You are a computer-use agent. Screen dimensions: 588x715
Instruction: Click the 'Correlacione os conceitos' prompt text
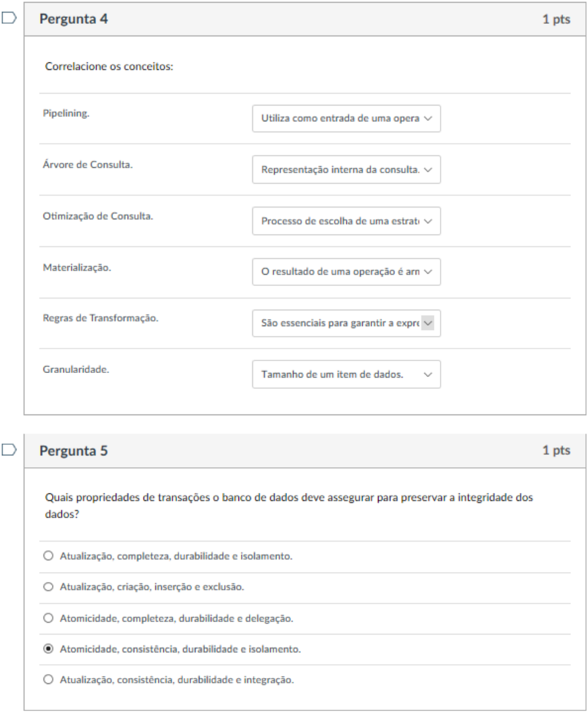click(109, 67)
